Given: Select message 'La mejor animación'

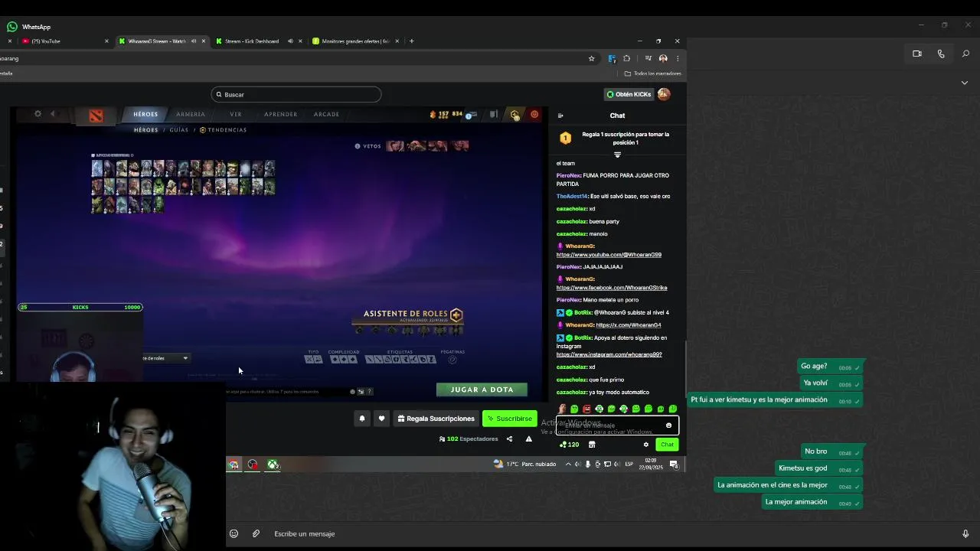Looking at the screenshot, I should pos(812,502).
